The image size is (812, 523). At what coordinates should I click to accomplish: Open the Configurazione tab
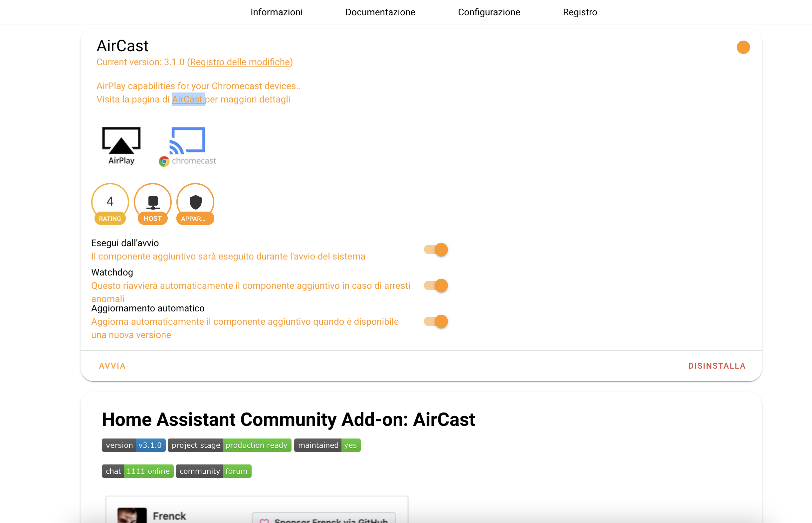click(489, 12)
